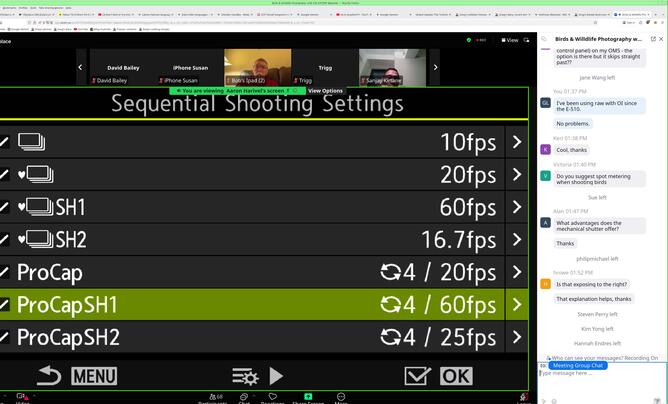This screenshot has height=404, width=668.
Task: Expand the ProCapSH1 60fps row arrow
Action: click(516, 304)
